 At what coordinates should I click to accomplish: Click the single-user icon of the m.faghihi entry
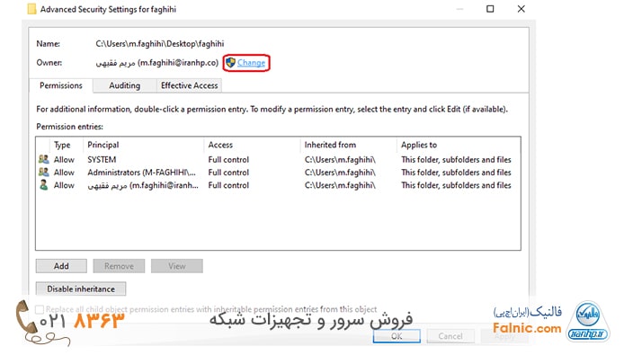[x=43, y=185]
